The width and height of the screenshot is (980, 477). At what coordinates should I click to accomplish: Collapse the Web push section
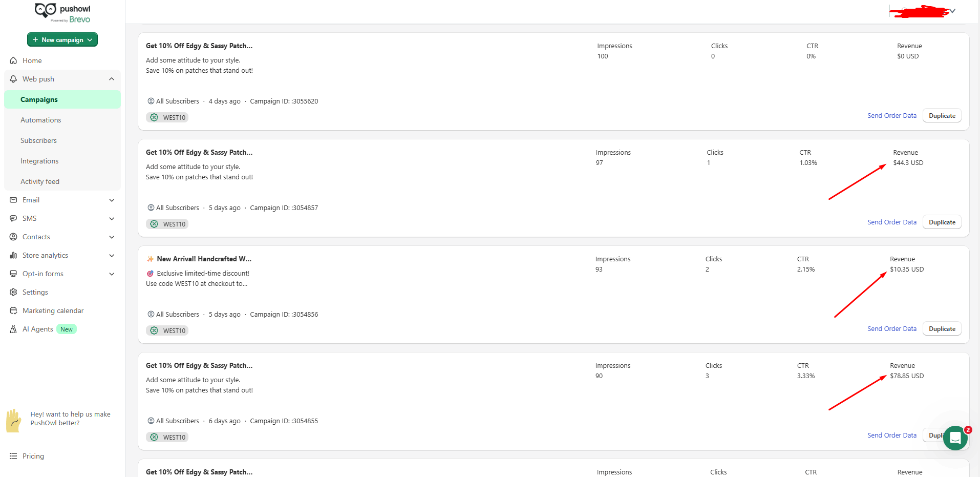(112, 79)
